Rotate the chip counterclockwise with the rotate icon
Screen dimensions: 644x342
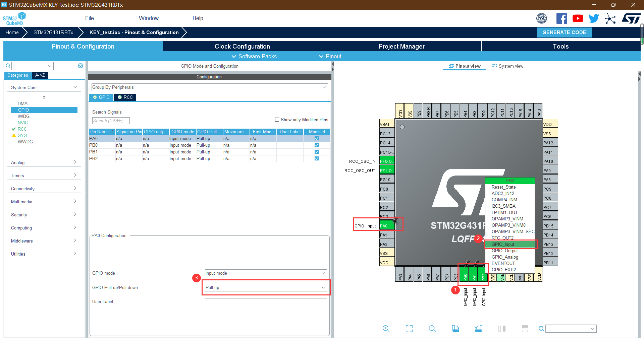pyautogui.click(x=479, y=329)
